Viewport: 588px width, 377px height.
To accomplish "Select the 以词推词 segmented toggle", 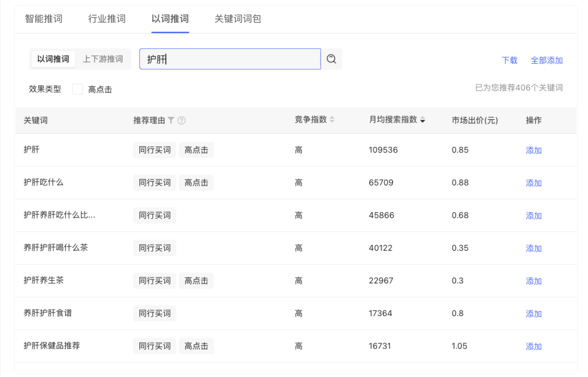I will point(53,59).
